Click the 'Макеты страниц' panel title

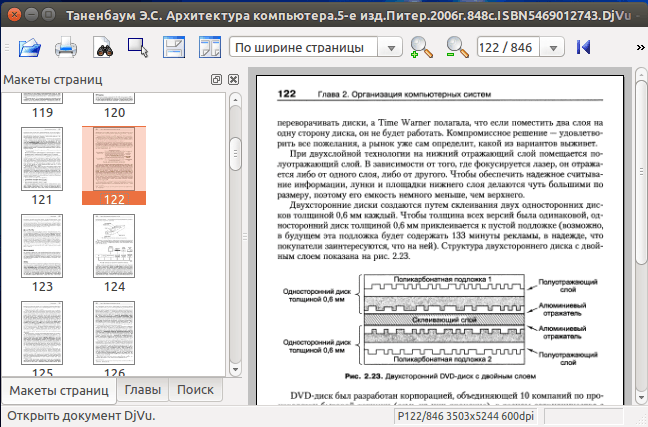(x=53, y=79)
